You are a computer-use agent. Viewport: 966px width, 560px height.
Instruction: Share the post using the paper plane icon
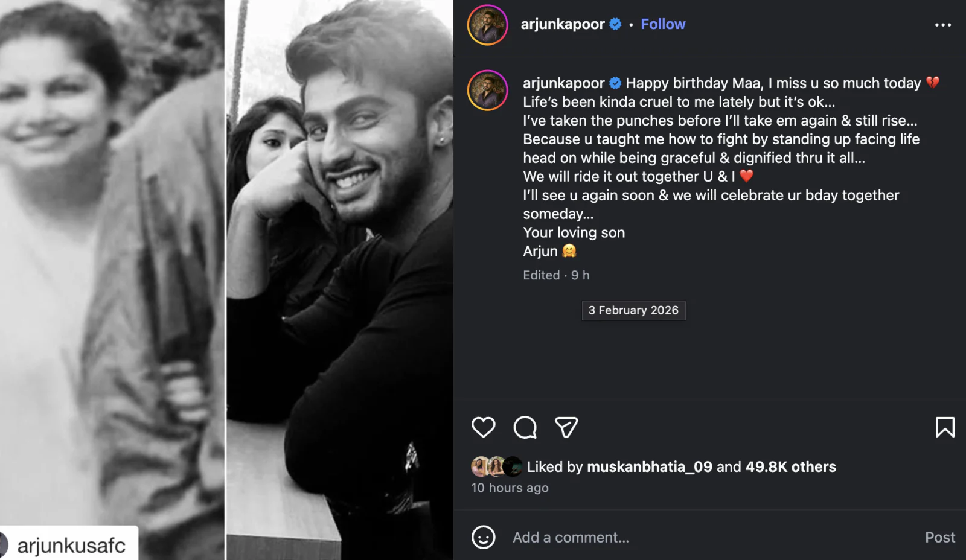click(x=566, y=428)
